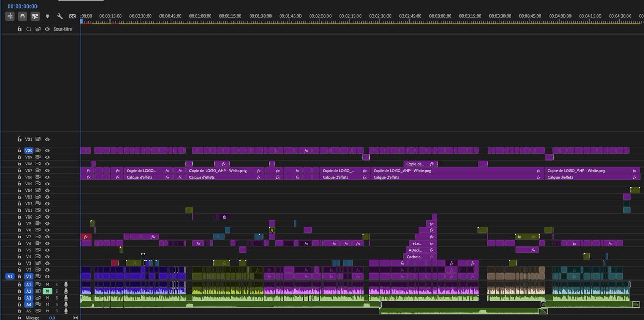The width and height of the screenshot is (644, 320).
Task: Select the ●Dedi... clip on V5
Action: pyautogui.click(x=422, y=250)
